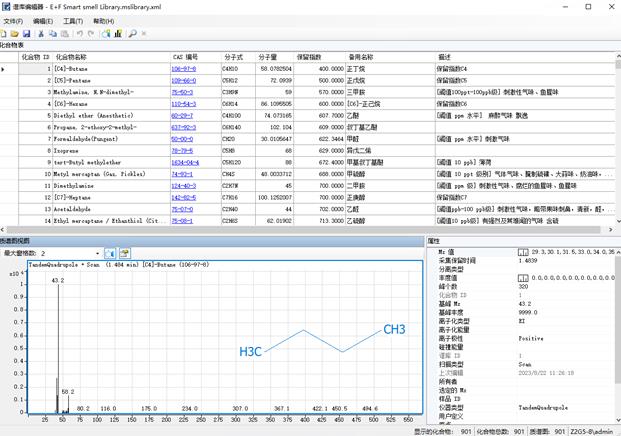Open CAS link 75-07-0 for Acetaldehyde

[182, 209]
